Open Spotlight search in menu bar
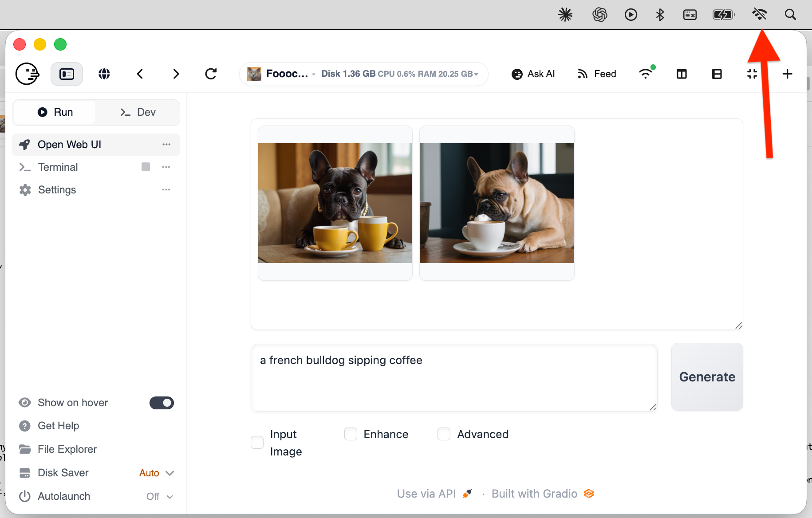This screenshot has width=812, height=518. click(x=790, y=15)
